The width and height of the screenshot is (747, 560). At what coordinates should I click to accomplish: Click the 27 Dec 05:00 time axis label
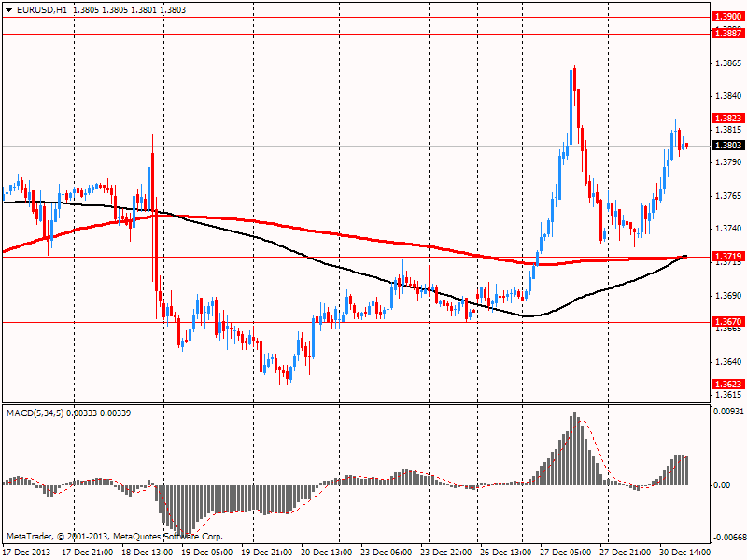566,552
